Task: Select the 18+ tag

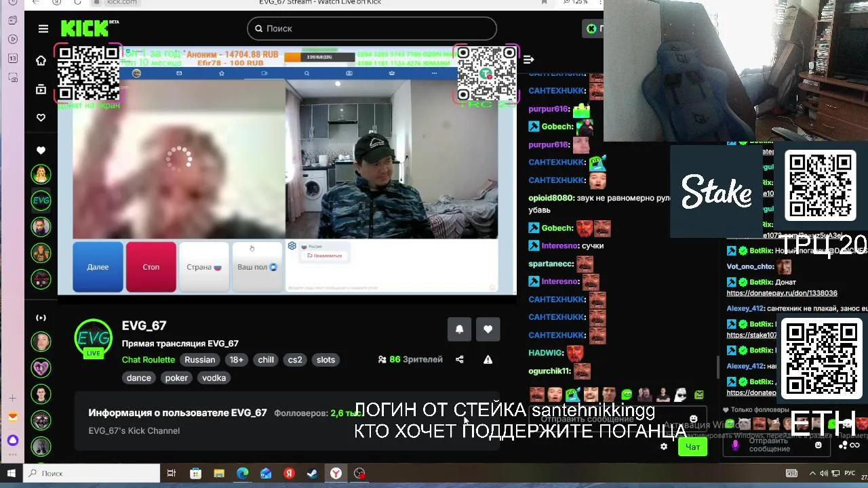Action: [236, 360]
